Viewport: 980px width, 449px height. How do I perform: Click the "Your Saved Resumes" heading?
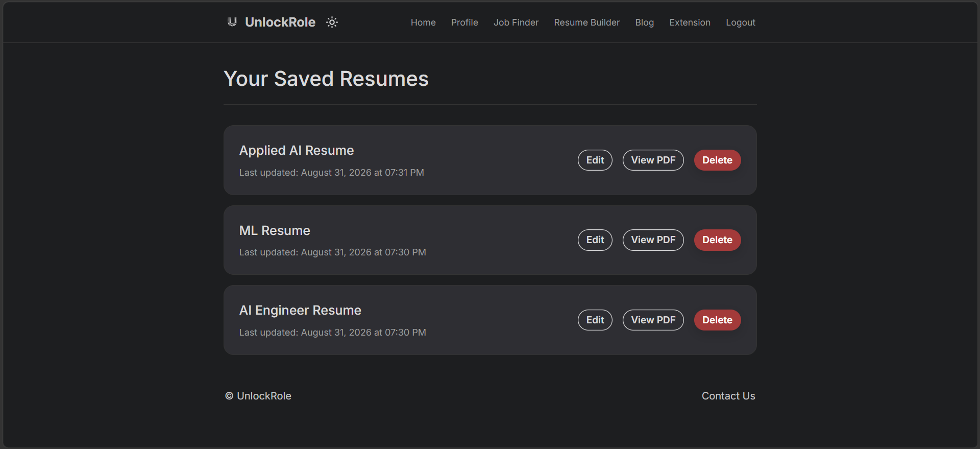[x=326, y=79]
